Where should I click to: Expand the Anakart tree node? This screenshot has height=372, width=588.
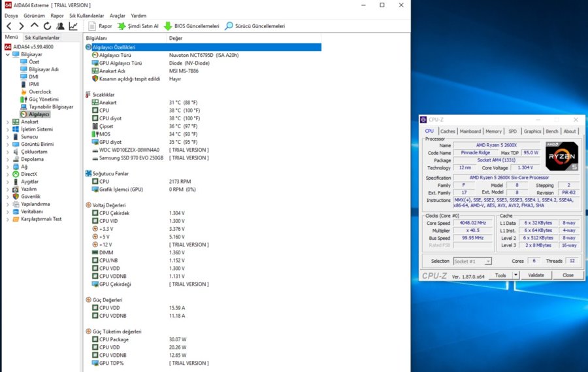(x=7, y=122)
